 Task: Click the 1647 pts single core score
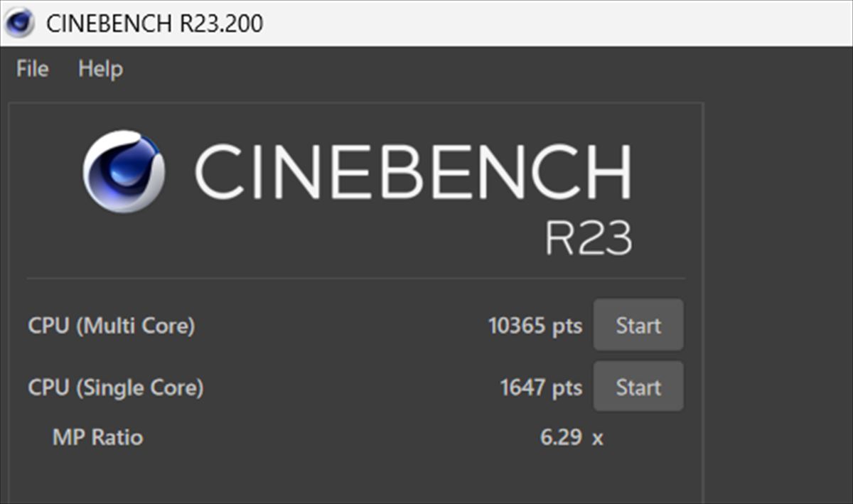(541, 387)
